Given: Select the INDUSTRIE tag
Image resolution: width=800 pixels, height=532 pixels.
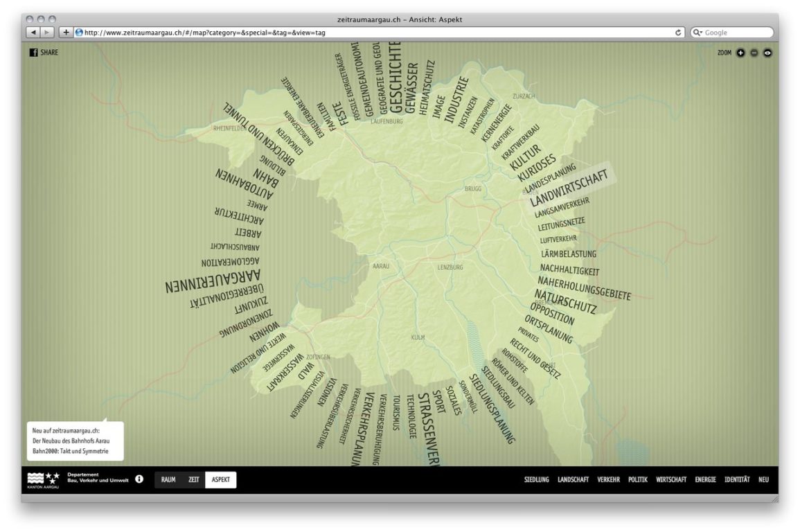Looking at the screenshot, I should coord(456,100).
